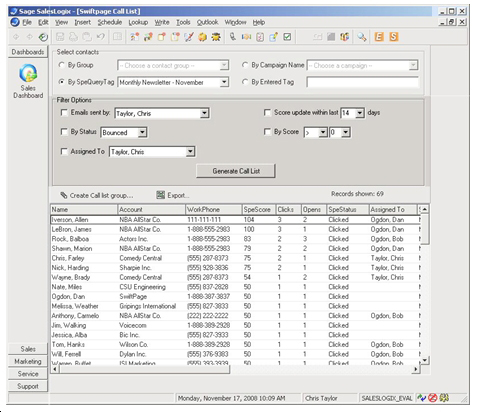Image resolution: width=479 pixels, height=412 pixels.
Task: Enable the By Status filter checkbox
Action: coord(64,132)
